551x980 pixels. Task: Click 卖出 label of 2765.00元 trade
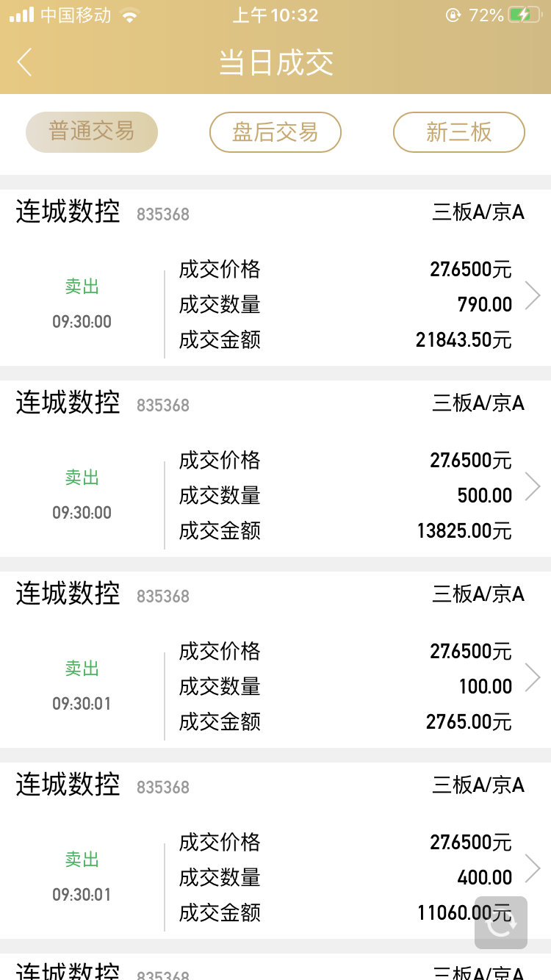82,669
